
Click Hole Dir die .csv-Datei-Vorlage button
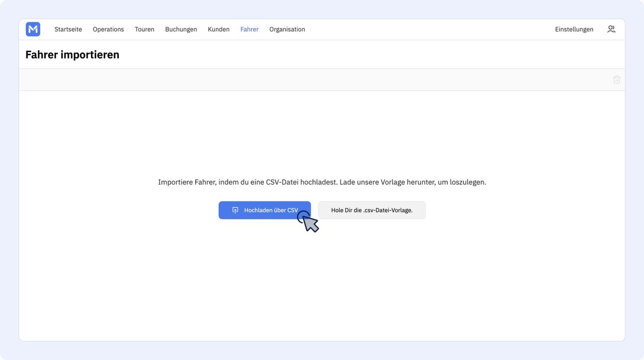(x=372, y=210)
